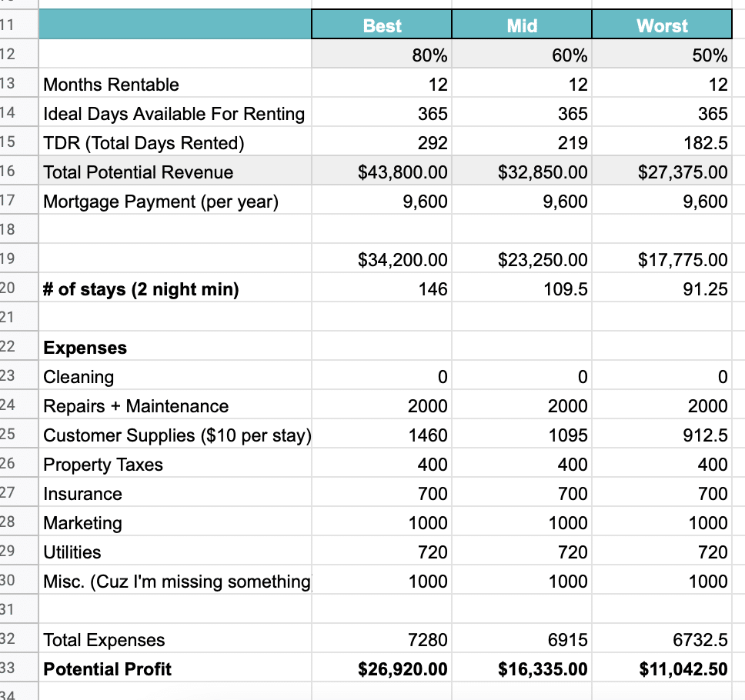This screenshot has height=700, width=745.
Task: Select the 80% occupancy cell
Action: pos(382,54)
